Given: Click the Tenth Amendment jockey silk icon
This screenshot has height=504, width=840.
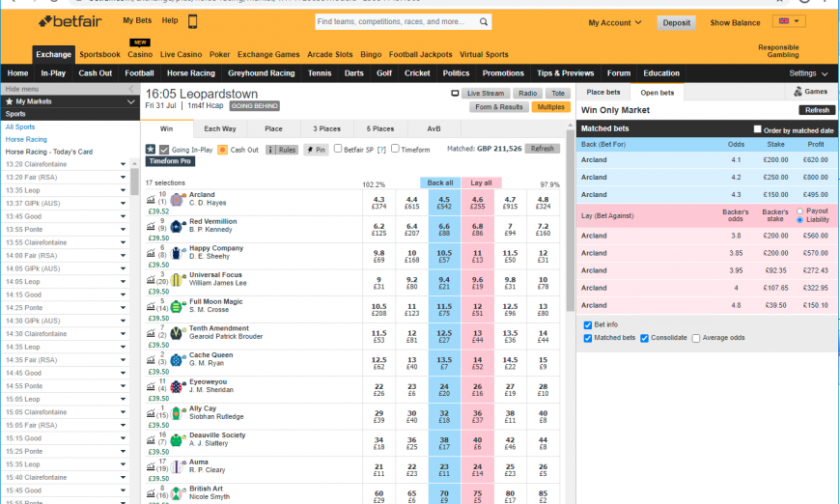Looking at the screenshot, I should [177, 334].
